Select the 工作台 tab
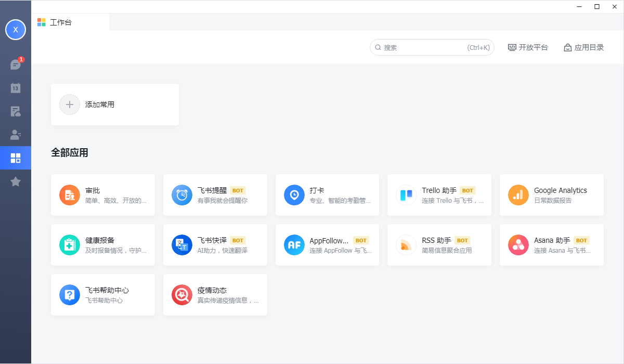The width and height of the screenshot is (624, 364). pyautogui.click(x=70, y=22)
